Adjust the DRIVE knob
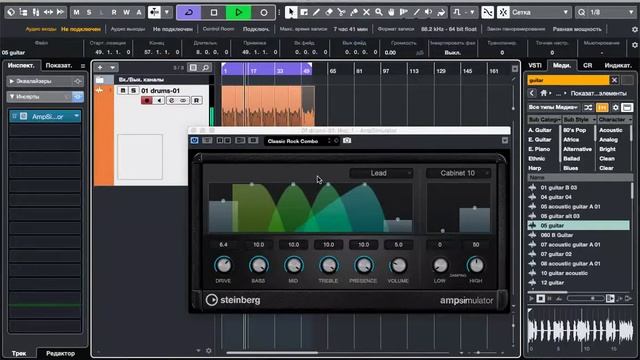 223,265
